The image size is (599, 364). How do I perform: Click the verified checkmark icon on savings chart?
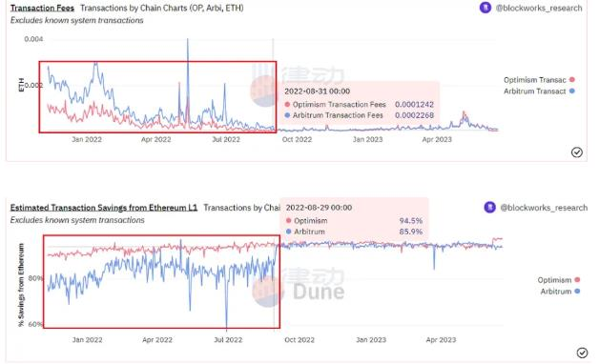[582, 353]
